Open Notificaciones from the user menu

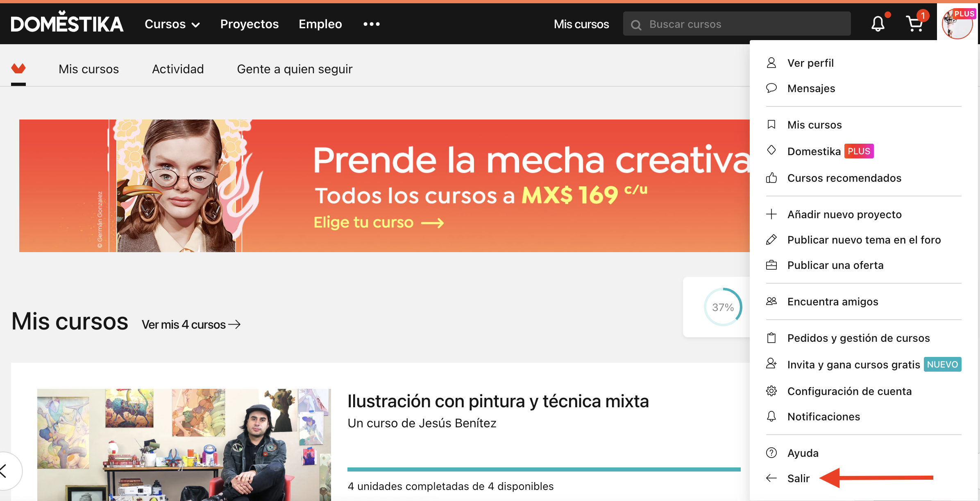coord(824,417)
